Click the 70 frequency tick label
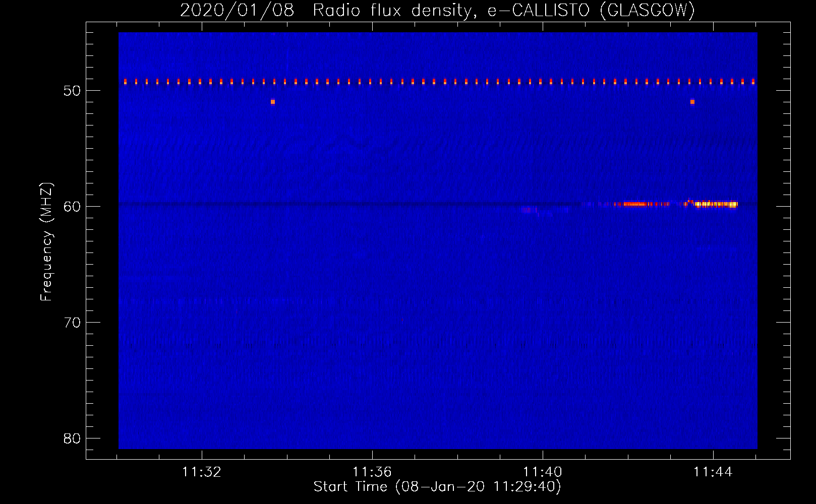Image resolution: width=816 pixels, height=504 pixels. tap(72, 323)
